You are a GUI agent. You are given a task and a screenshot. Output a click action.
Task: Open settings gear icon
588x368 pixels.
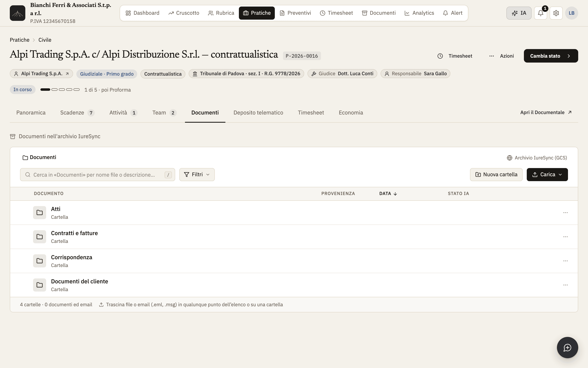(556, 13)
